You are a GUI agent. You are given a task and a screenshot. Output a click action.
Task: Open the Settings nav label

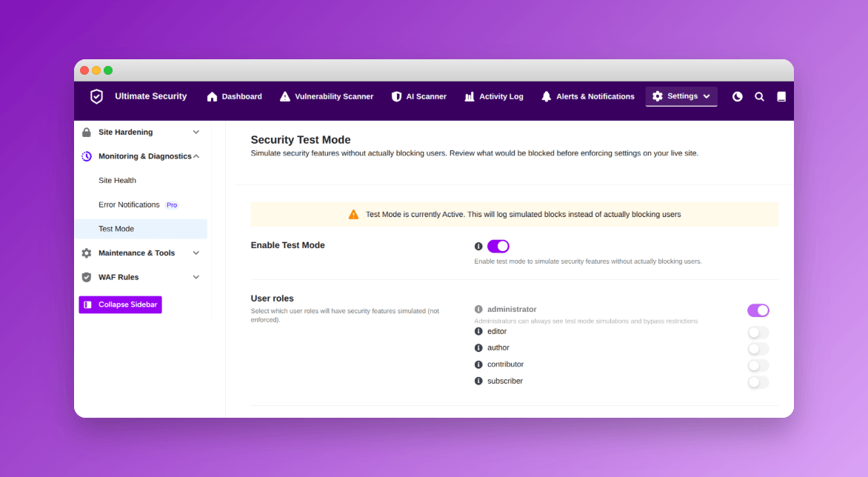coord(682,96)
